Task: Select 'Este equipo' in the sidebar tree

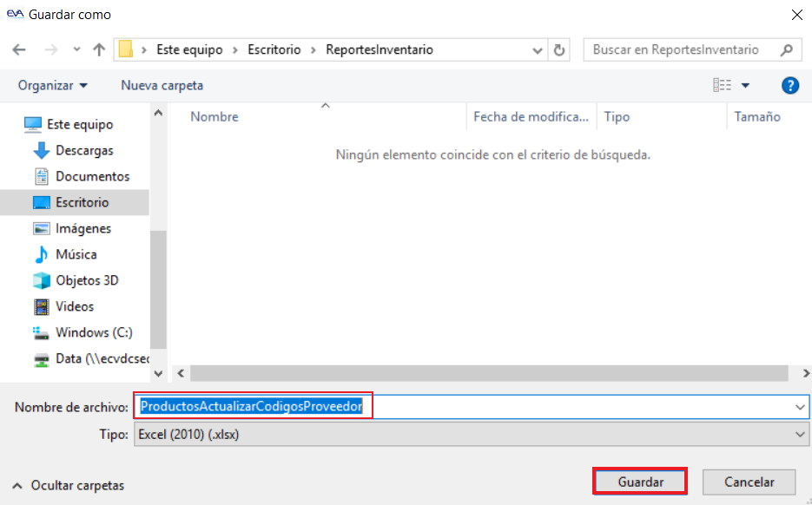Action: tap(80, 124)
